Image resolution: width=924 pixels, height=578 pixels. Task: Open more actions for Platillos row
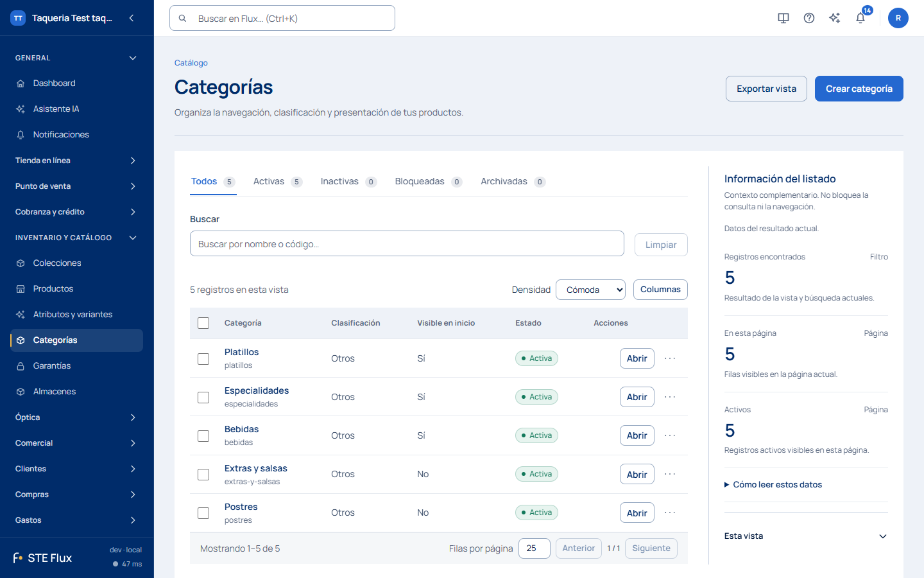click(x=670, y=358)
